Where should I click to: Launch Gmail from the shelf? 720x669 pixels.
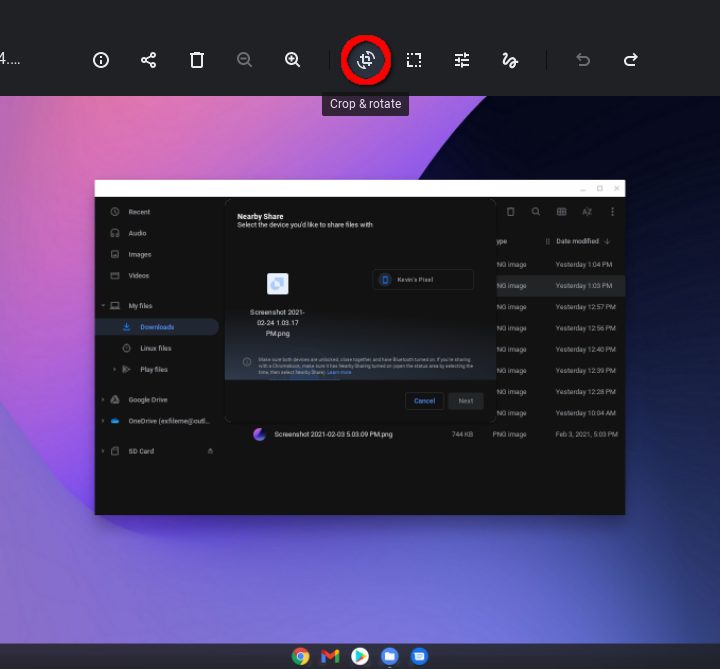(330, 656)
